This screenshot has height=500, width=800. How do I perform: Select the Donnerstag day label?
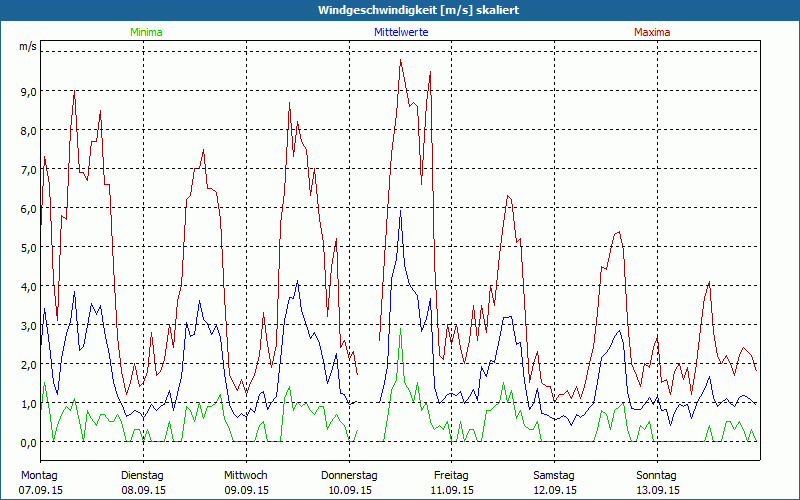click(x=349, y=475)
